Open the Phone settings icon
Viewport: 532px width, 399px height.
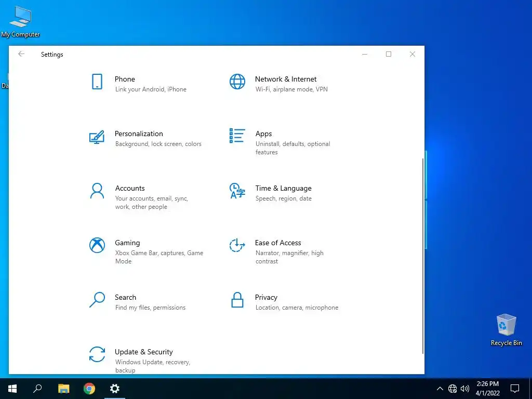pyautogui.click(x=97, y=82)
